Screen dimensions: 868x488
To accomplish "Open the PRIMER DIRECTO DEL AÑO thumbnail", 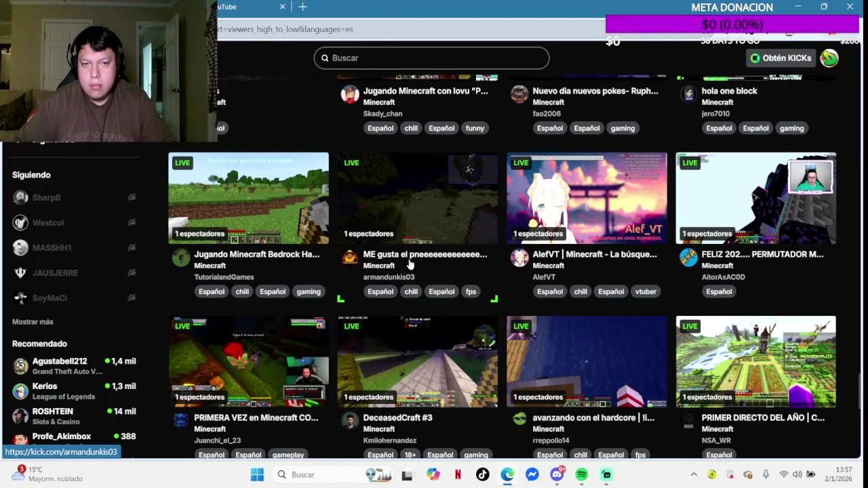I will click(x=756, y=362).
